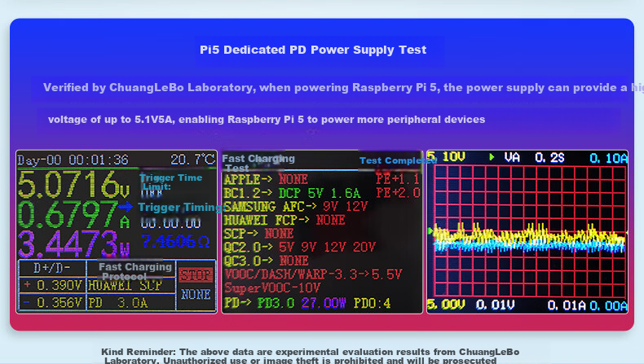Click the VA mode label
644x364 pixels.
pos(512,158)
